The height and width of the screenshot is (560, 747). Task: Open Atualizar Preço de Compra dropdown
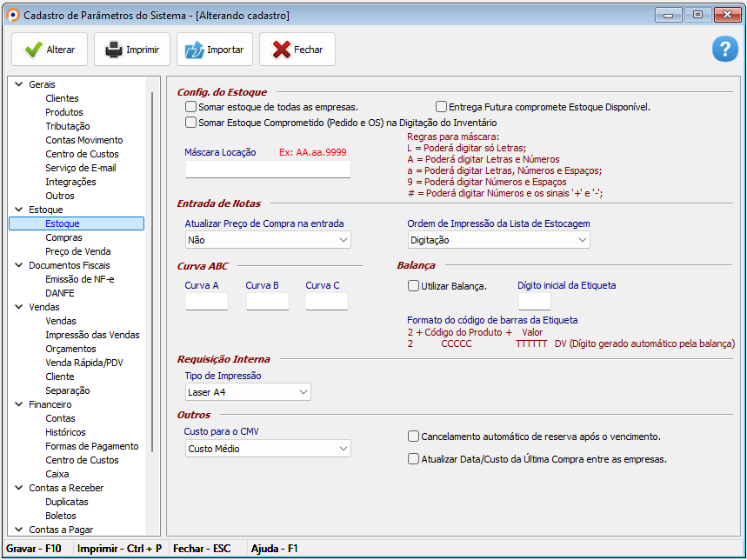coord(268,240)
